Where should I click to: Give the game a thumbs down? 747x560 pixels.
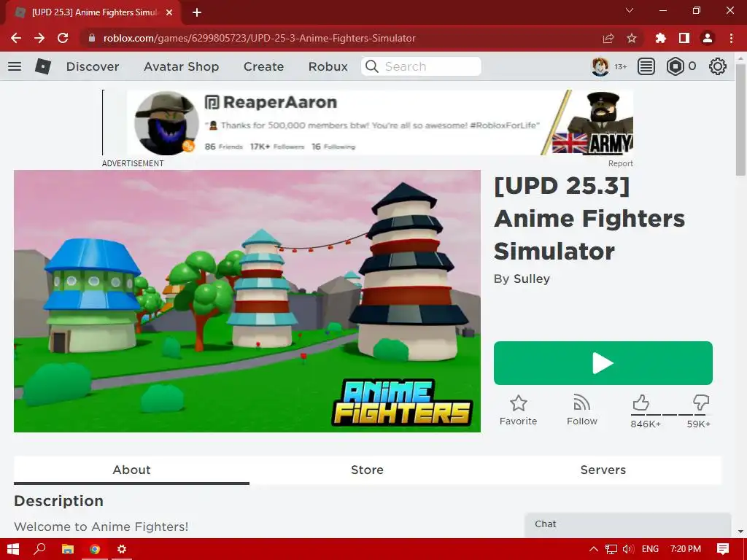[x=701, y=402]
